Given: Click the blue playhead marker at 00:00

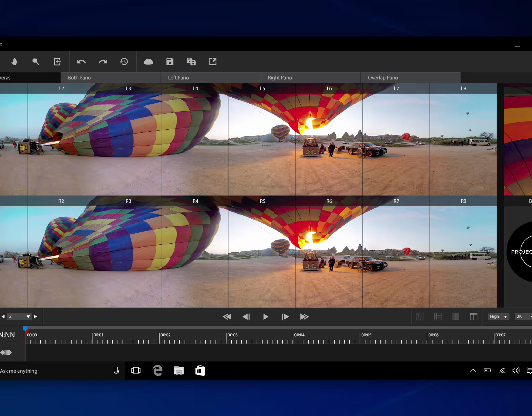Looking at the screenshot, I should coord(25,328).
